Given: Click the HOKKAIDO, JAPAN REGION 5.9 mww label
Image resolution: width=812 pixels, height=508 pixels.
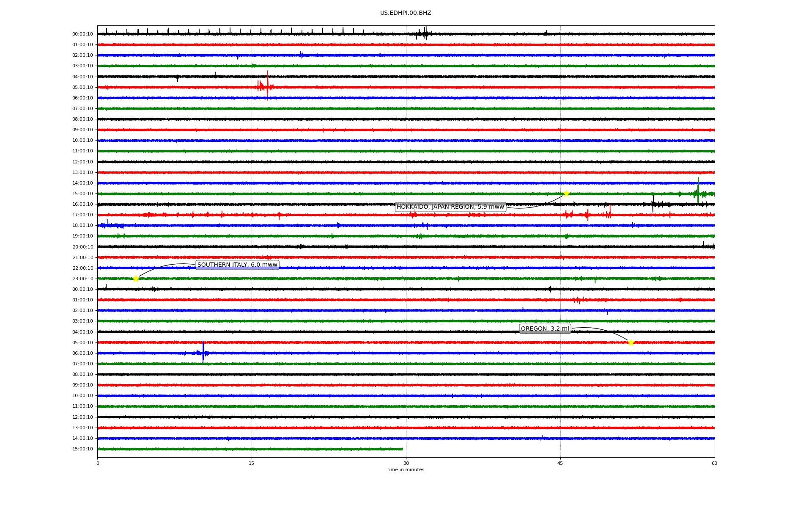Looking at the screenshot, I should pos(450,207).
